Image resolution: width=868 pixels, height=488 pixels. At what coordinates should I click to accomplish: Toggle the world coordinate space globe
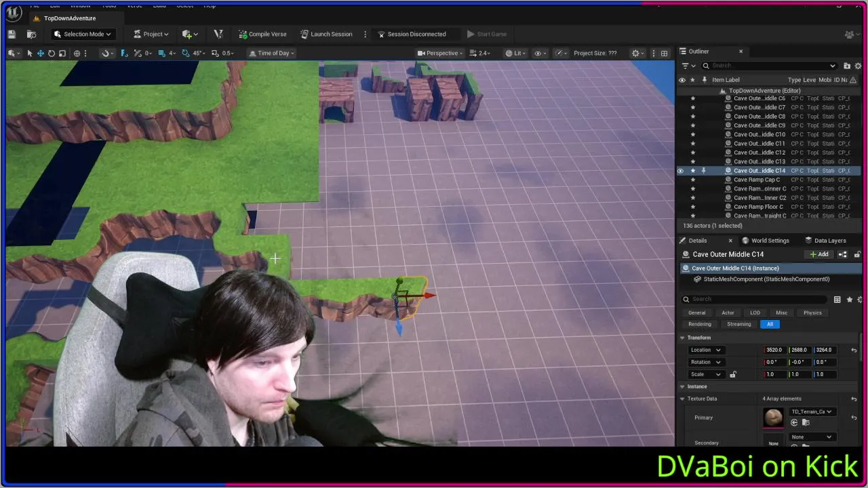[77, 53]
